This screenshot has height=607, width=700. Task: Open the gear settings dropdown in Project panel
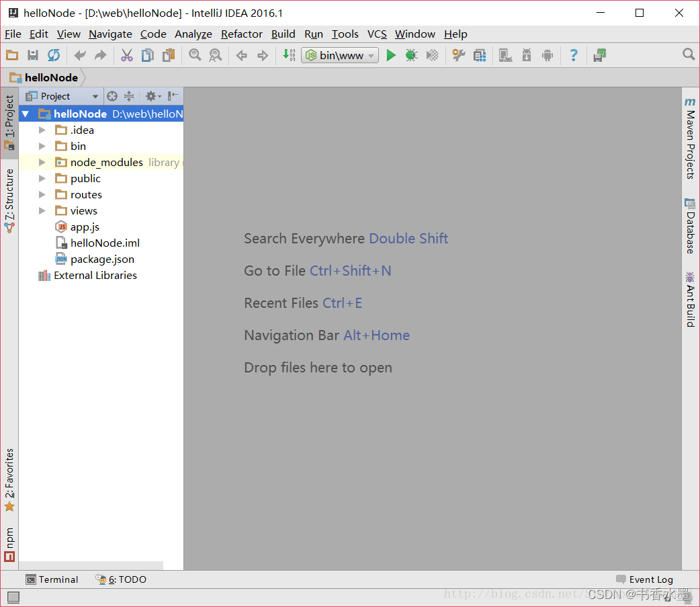click(153, 96)
